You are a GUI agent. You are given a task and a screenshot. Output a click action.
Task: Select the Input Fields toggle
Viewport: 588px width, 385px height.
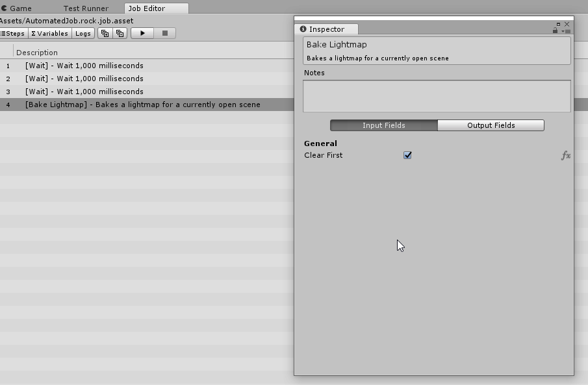383,125
